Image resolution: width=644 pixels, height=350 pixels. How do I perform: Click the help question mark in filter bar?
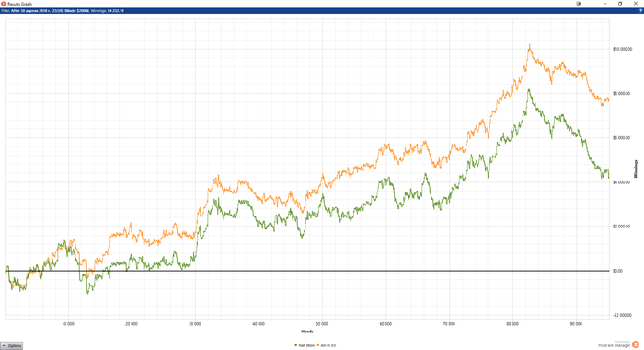[x=641, y=11]
